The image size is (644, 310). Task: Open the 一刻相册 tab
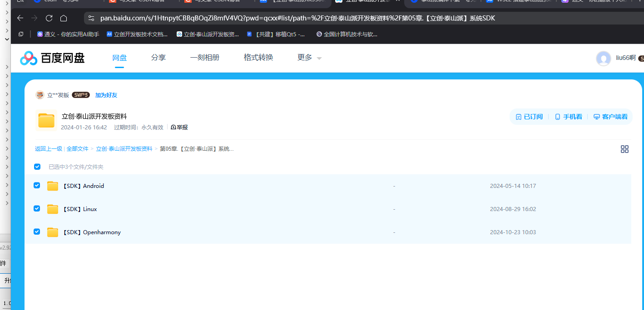point(205,58)
